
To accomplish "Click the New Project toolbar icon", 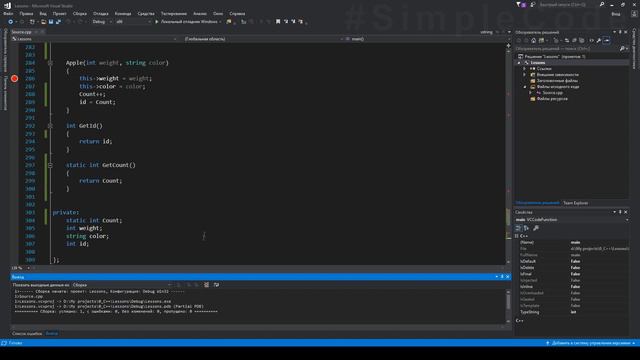I will pyautogui.click(x=32, y=22).
